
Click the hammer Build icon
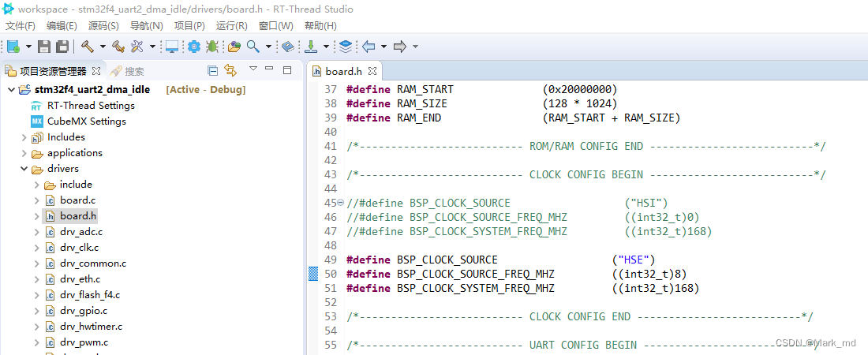pyautogui.click(x=87, y=47)
